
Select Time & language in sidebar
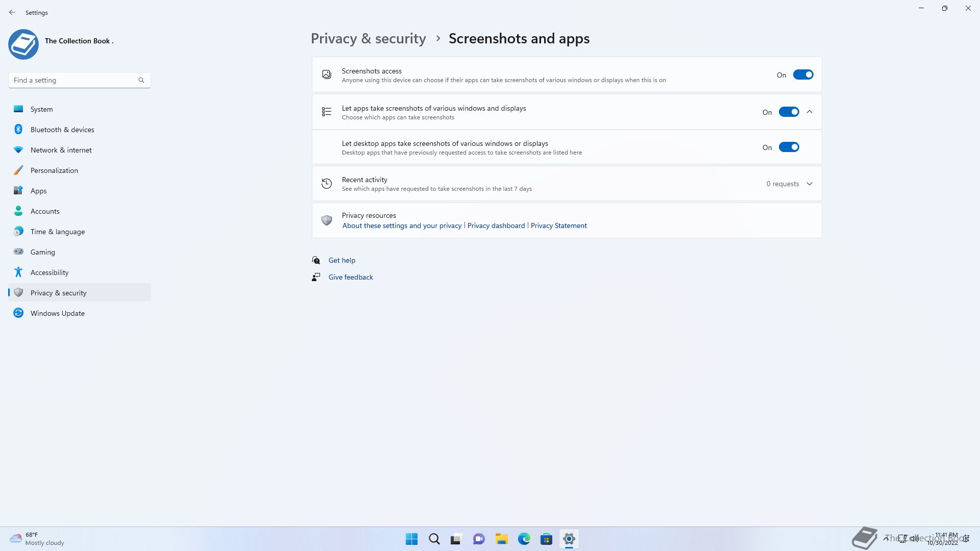[x=57, y=232]
